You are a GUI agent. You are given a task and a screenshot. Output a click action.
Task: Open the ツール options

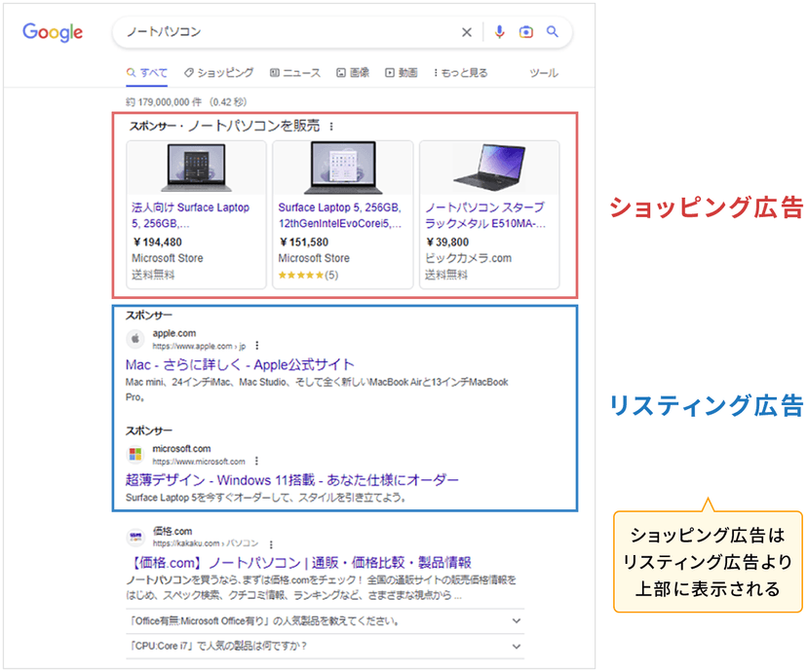(544, 73)
